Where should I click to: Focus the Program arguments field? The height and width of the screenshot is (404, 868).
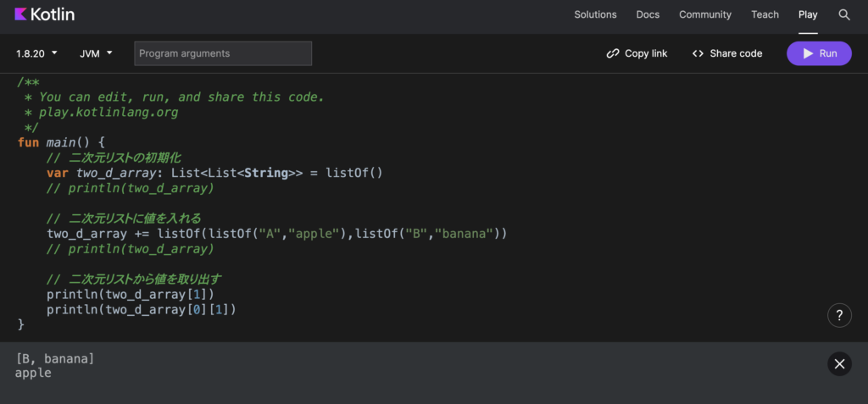pos(223,53)
